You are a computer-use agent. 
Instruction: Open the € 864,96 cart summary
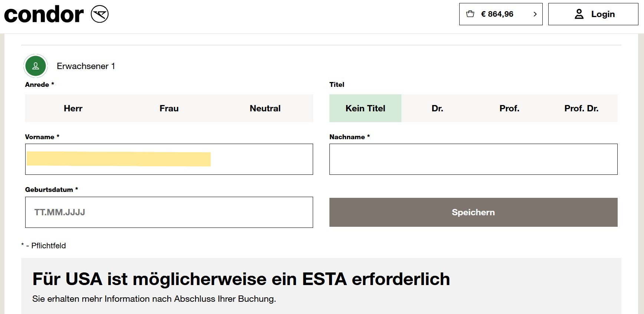click(497, 14)
